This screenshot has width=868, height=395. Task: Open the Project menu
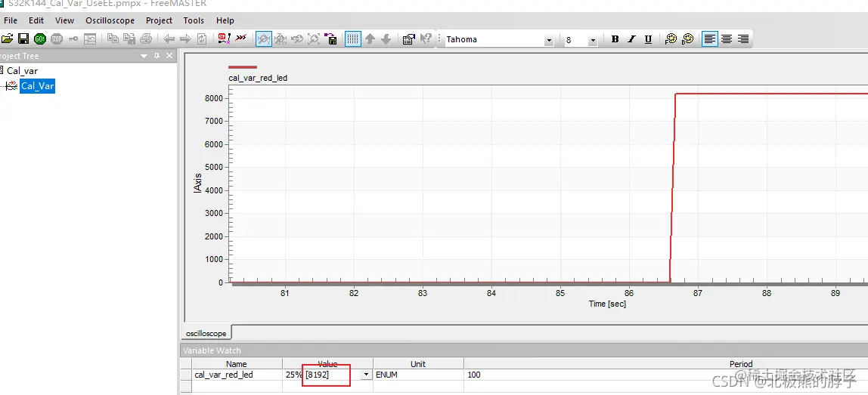coord(160,20)
